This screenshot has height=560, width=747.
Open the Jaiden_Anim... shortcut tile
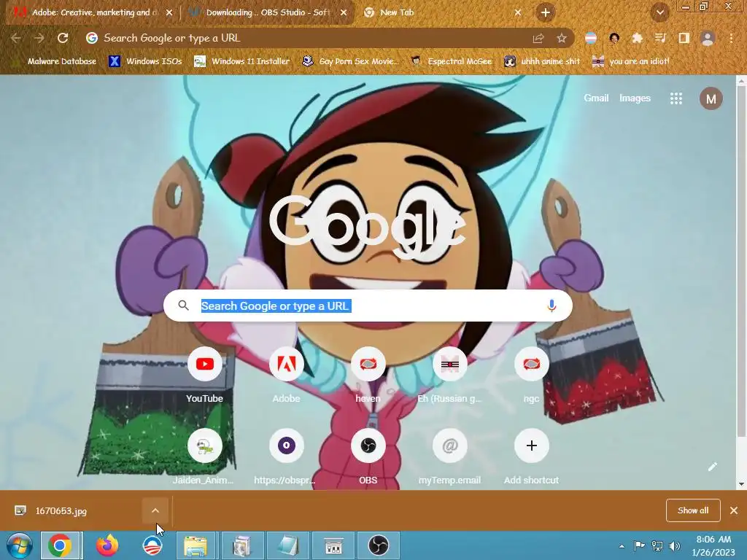pyautogui.click(x=205, y=457)
